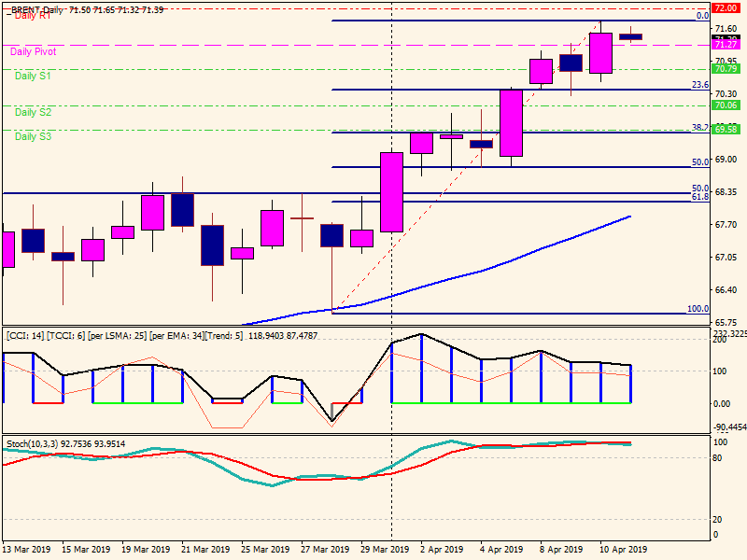Click the green 69.58 price tag
The image size is (747, 560).
pos(726,130)
